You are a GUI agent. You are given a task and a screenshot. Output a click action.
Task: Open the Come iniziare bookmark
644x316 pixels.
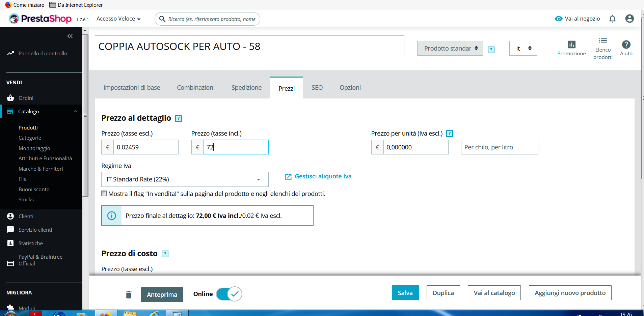coord(25,5)
